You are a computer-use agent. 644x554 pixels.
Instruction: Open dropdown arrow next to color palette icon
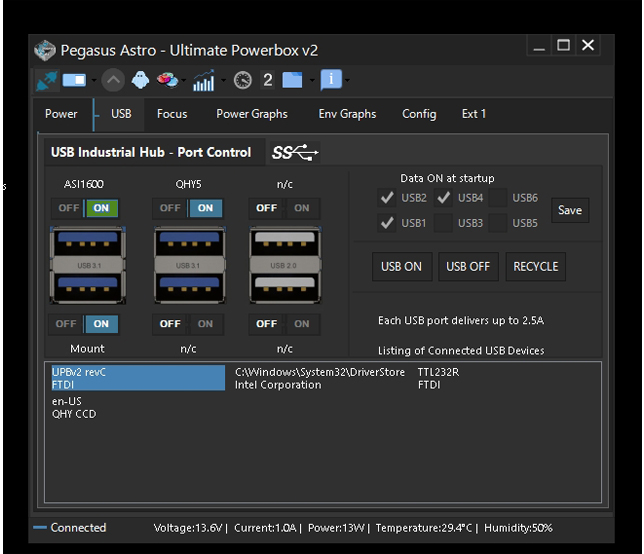(x=184, y=80)
